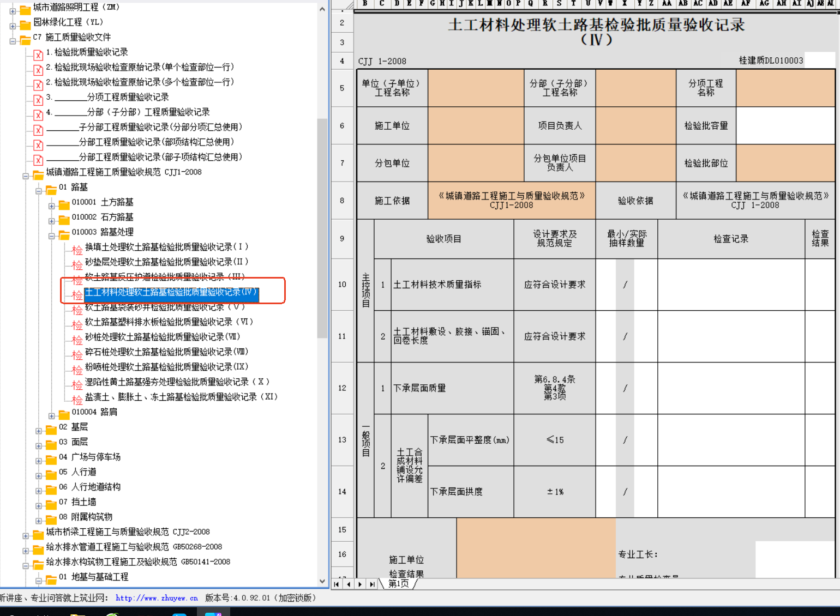
Task: Click the 检 icon for 粉喷桩处理软土路基 record (IX)
Action: click(77, 370)
